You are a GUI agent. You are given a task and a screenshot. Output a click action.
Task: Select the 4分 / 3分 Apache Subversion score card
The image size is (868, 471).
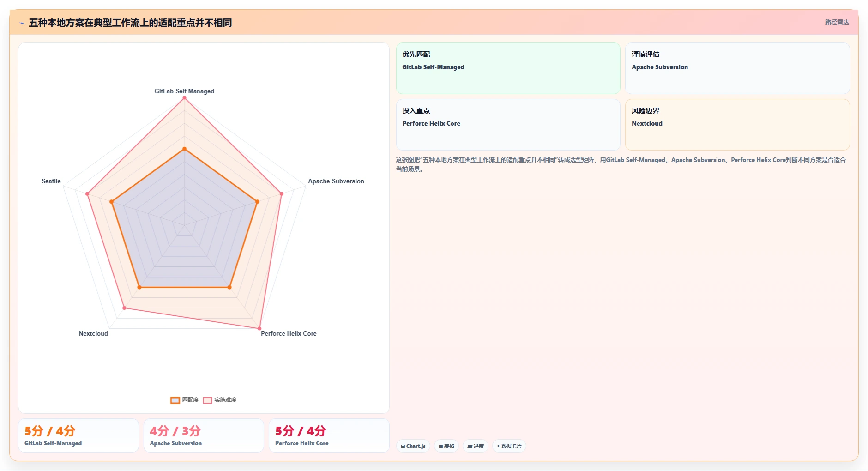click(x=204, y=435)
